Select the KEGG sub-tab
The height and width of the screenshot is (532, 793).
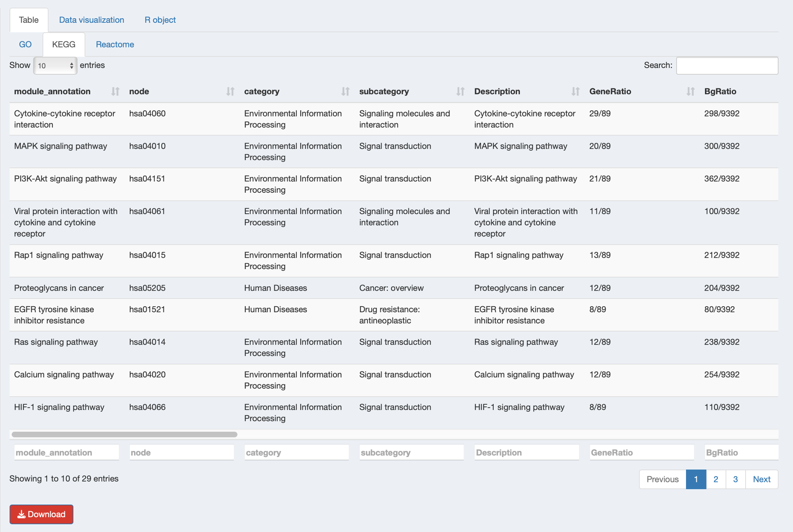click(64, 44)
